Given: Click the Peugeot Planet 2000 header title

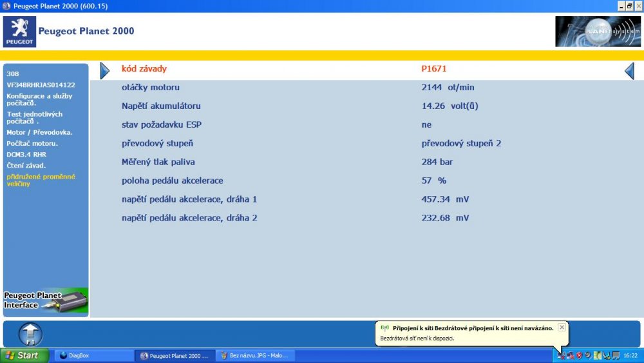Looking at the screenshot, I should (x=86, y=31).
